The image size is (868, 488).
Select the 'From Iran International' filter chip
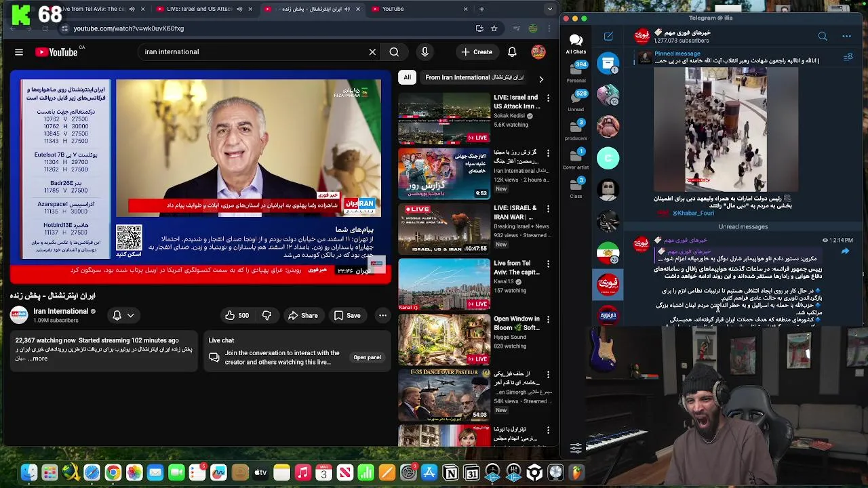[x=475, y=77]
